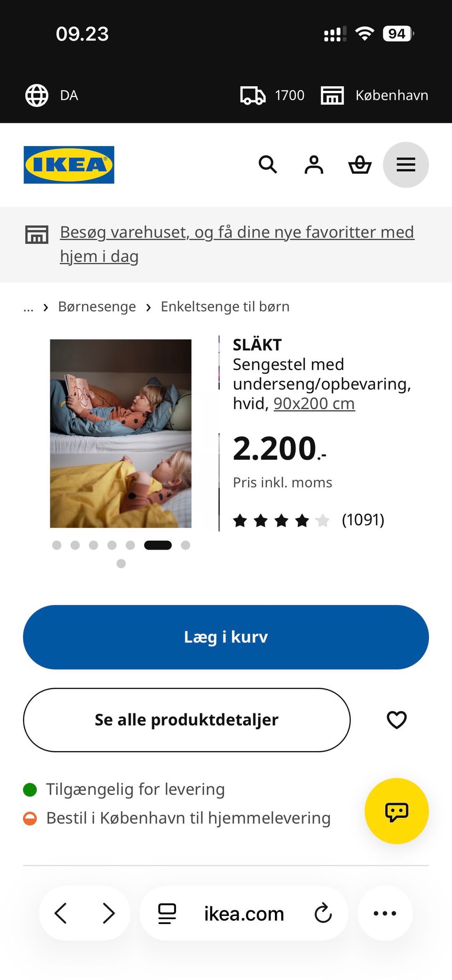Go to Børnesenge breadcrumb
This screenshot has height=980, width=452.
97,307
